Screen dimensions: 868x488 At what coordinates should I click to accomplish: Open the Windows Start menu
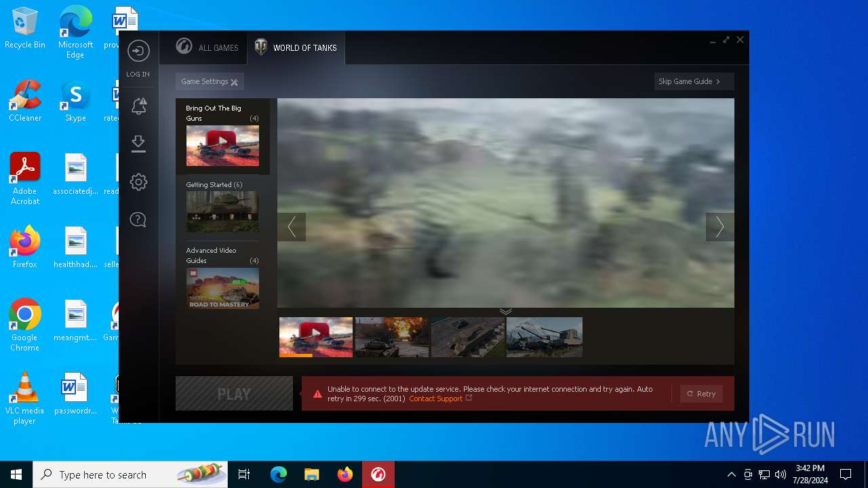coord(16,474)
